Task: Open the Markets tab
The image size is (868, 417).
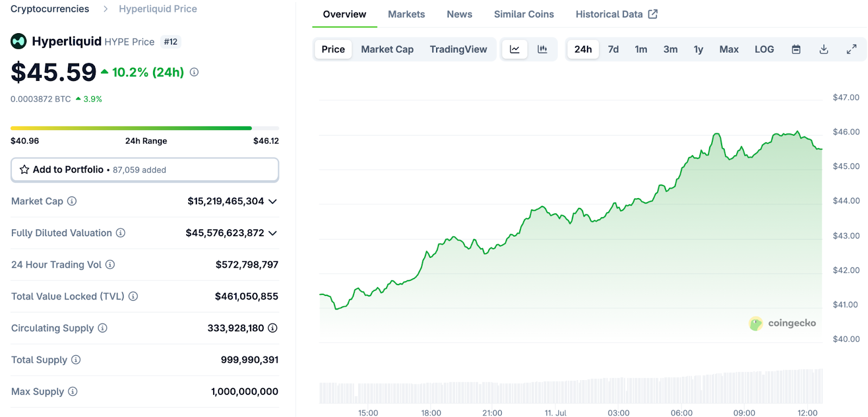Action: click(x=406, y=14)
